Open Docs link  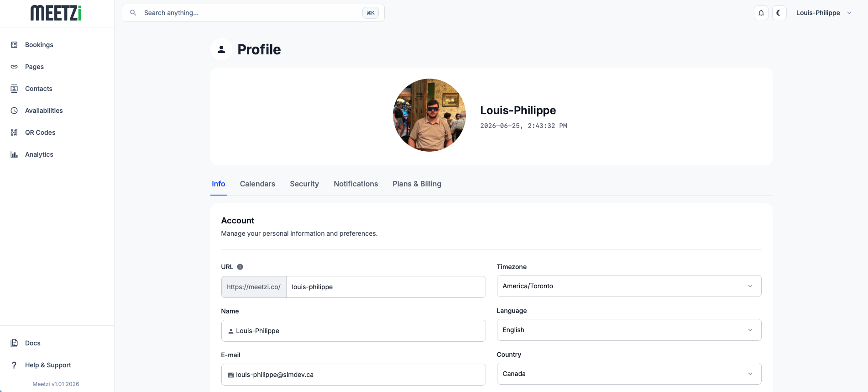[57, 343]
